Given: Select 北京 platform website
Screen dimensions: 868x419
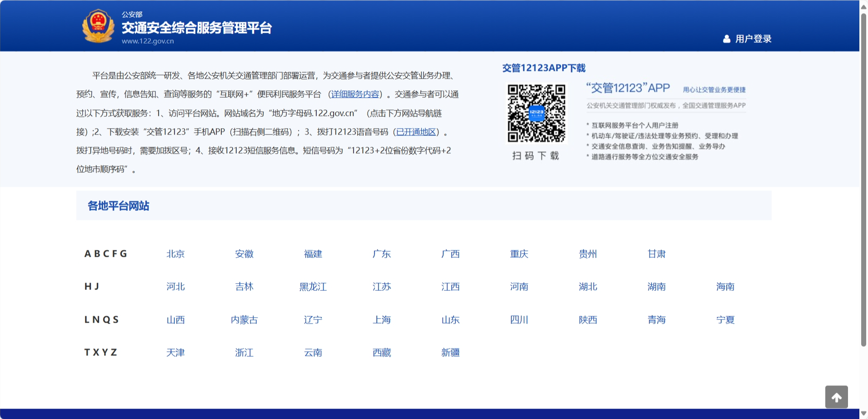Looking at the screenshot, I should click(x=175, y=254).
